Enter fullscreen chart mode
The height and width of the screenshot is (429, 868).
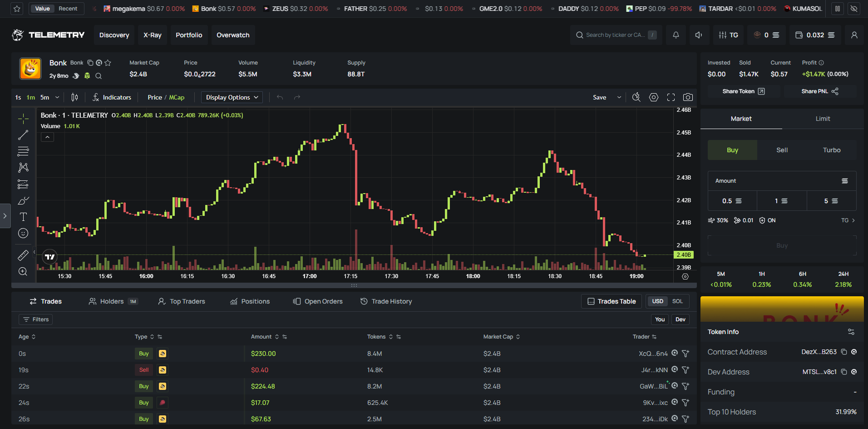(x=671, y=97)
